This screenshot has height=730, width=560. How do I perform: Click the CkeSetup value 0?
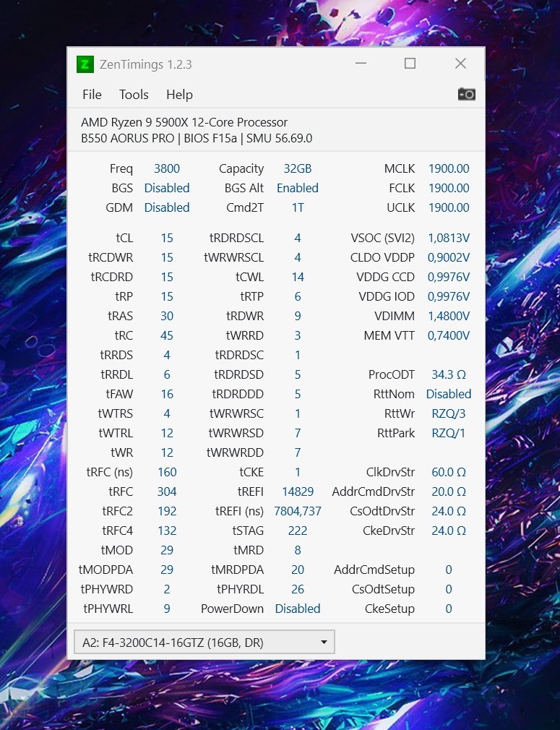point(449,609)
